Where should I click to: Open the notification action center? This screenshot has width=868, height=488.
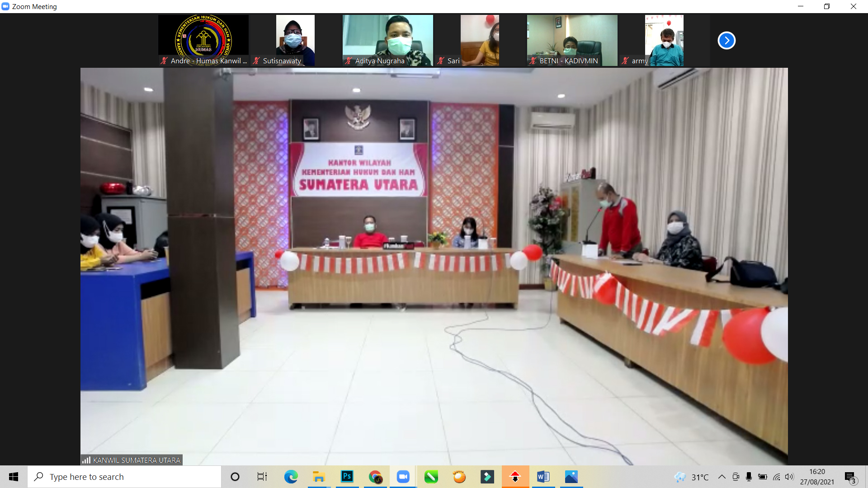850,477
